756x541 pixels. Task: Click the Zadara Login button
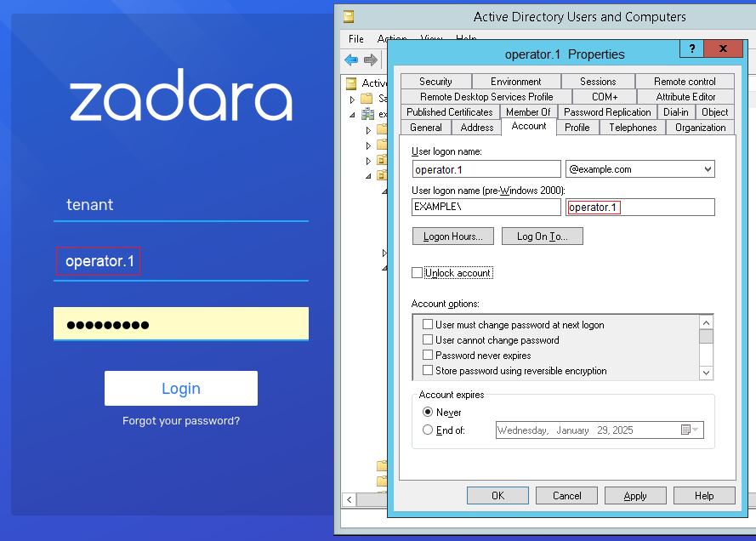181,388
